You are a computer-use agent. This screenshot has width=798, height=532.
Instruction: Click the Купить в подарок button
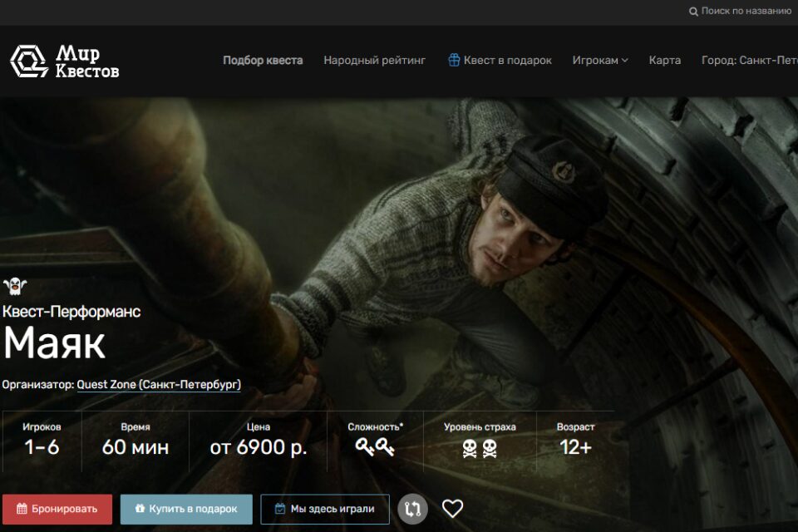tap(186, 509)
